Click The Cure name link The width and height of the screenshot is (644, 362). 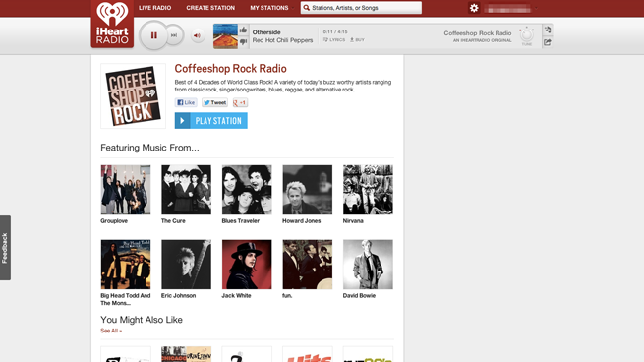coord(173,221)
